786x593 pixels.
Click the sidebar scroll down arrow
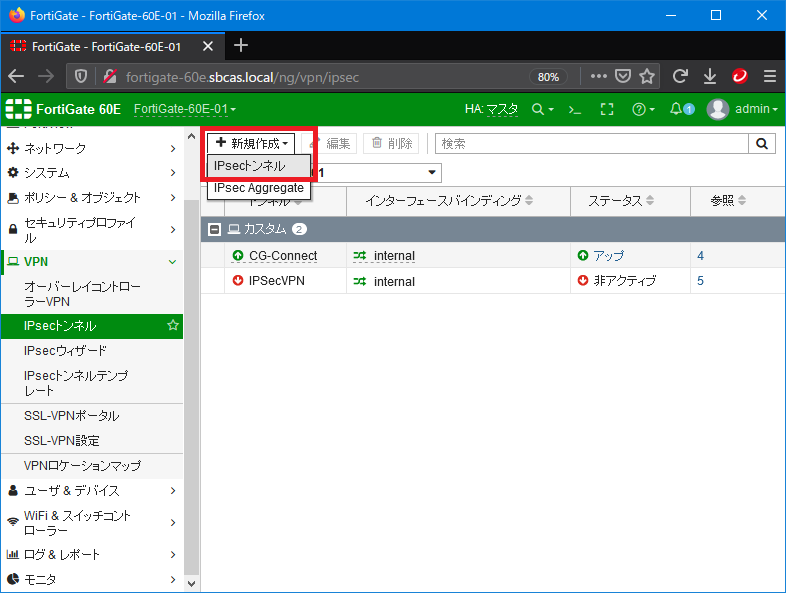(x=191, y=583)
